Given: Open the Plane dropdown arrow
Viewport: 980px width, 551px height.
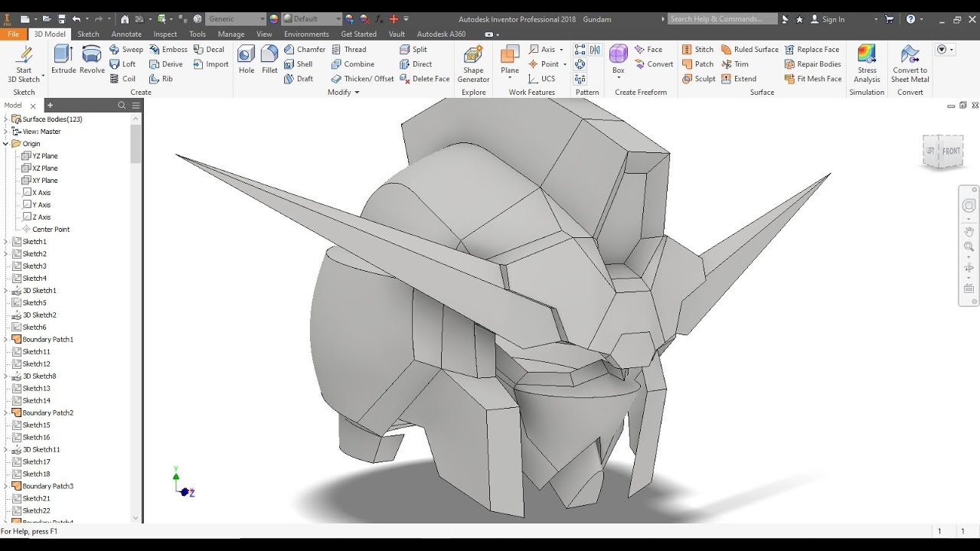Looking at the screenshot, I should (x=510, y=78).
